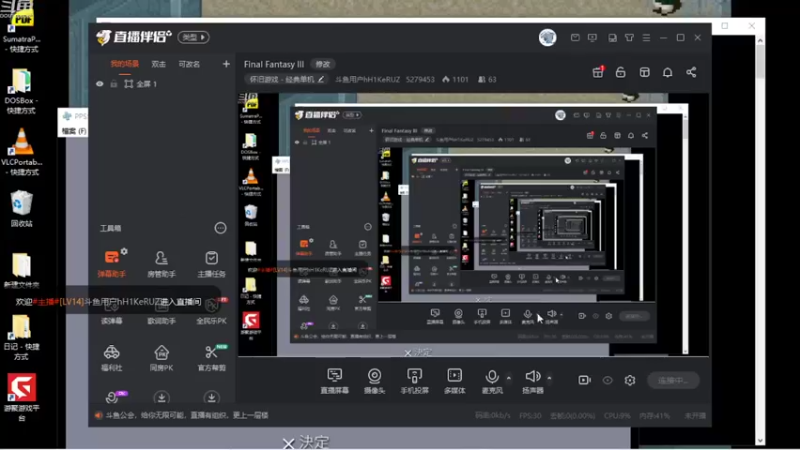Image resolution: width=800 pixels, height=450 pixels.
Task: Add 手机投屏 phone casting source
Action: click(x=414, y=381)
